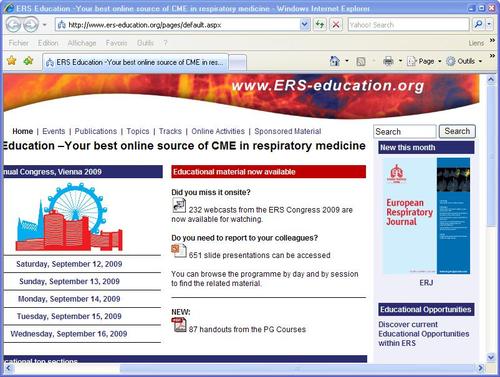This screenshot has height=377, width=500.
Task: Open the Fichier menu
Action: pos(19,43)
